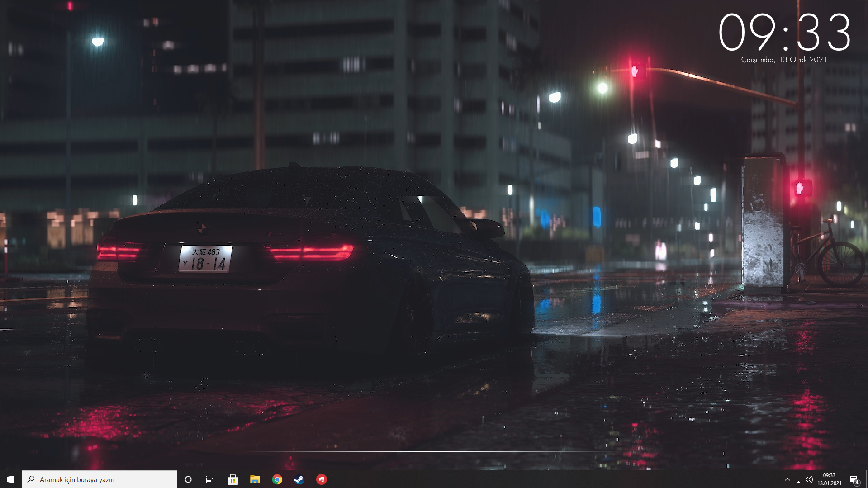
Task: Open Task View
Action: click(x=209, y=479)
